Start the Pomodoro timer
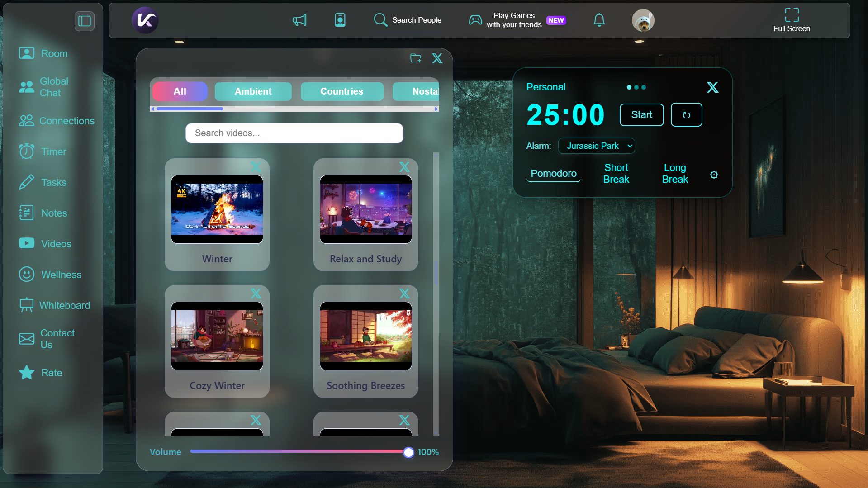This screenshot has width=868, height=488. click(641, 115)
